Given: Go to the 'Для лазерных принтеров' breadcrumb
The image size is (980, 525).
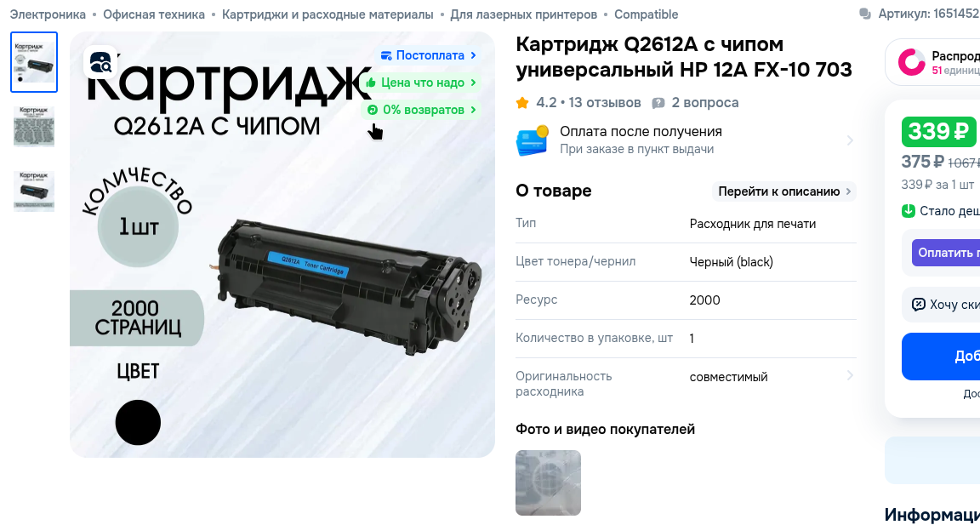Looking at the screenshot, I should [524, 14].
